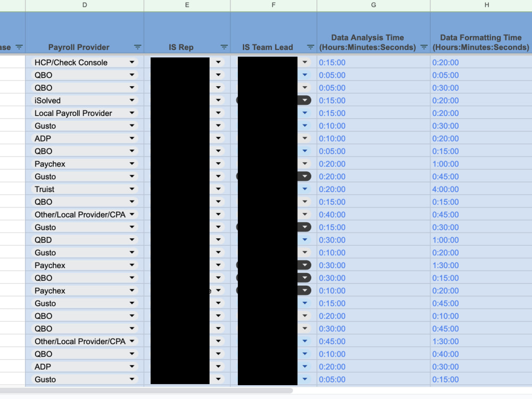This screenshot has width=532, height=399.
Task: Select the Data Analysis Time cell in the Truist row
Action: 373,189
